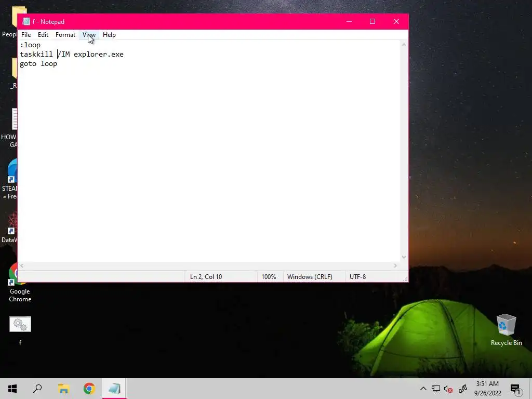Screen dimensions: 532x399
Task: Open taskbar Search
Action: 37,389
